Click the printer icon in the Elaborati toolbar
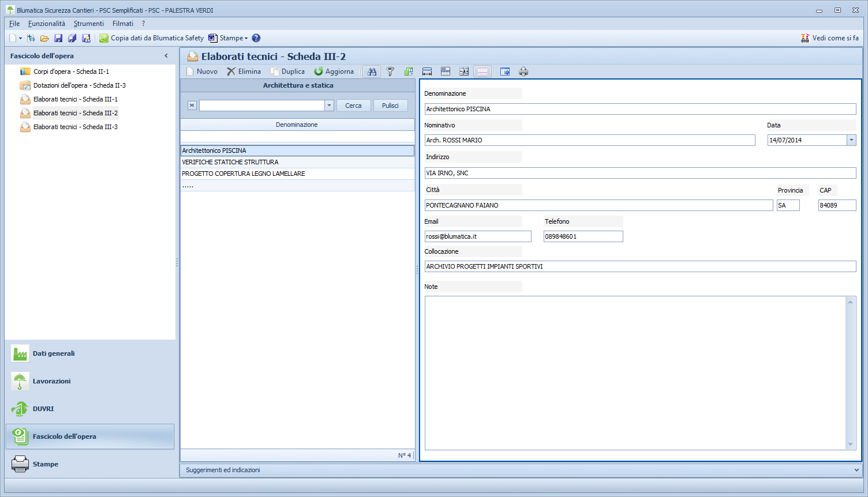The height and width of the screenshot is (497, 868). [x=523, y=71]
